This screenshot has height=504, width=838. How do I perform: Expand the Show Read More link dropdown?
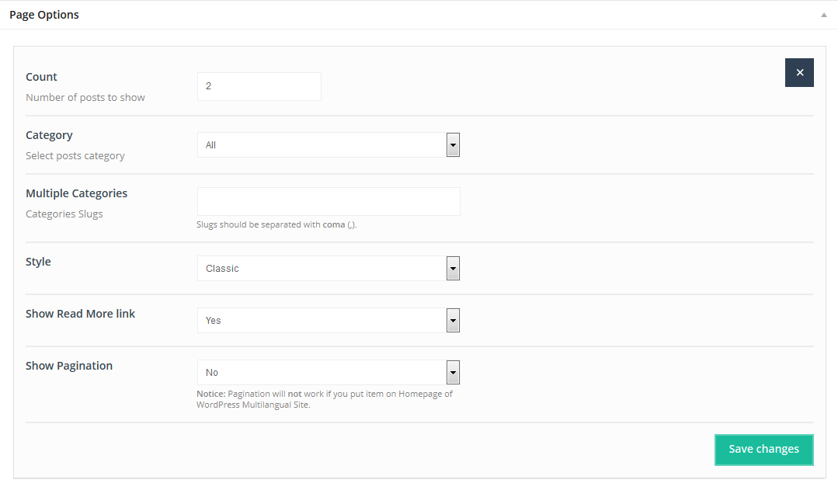pyautogui.click(x=328, y=321)
